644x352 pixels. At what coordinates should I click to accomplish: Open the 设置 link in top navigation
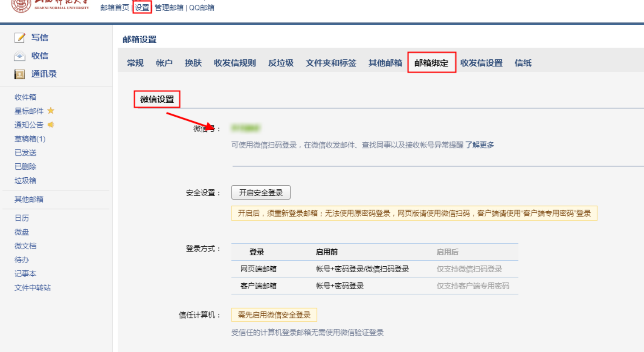point(142,7)
